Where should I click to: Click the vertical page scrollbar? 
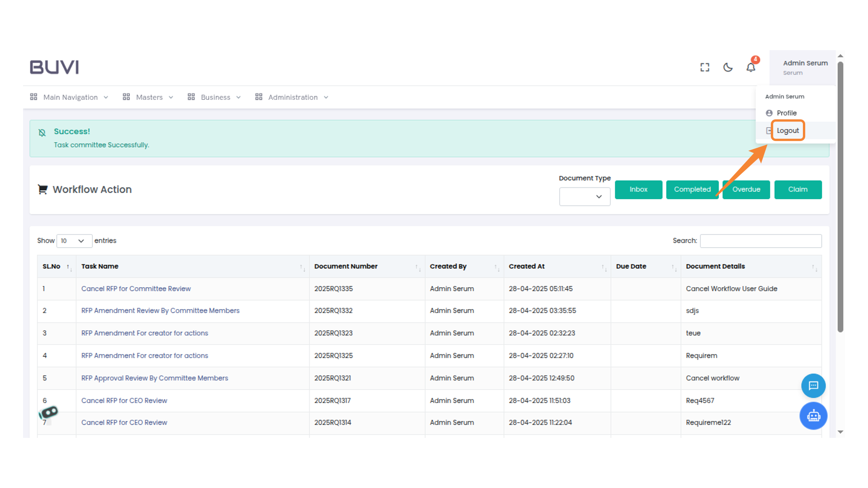tap(840, 197)
